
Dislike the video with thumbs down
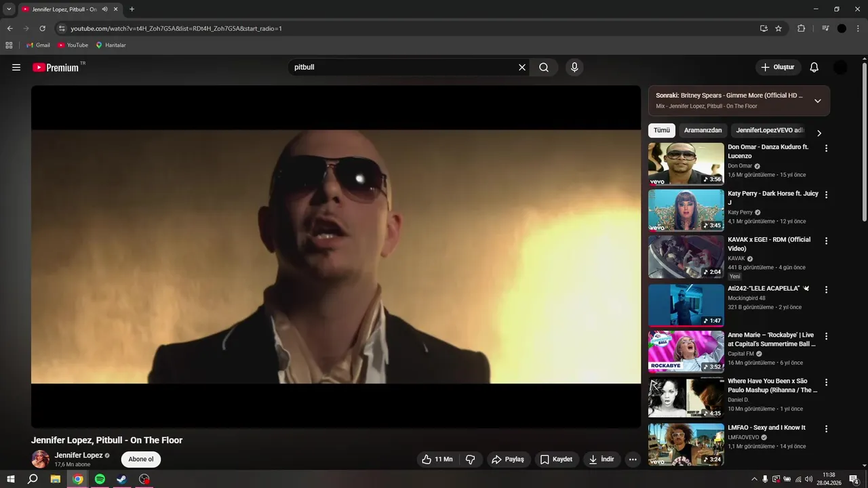[471, 460]
